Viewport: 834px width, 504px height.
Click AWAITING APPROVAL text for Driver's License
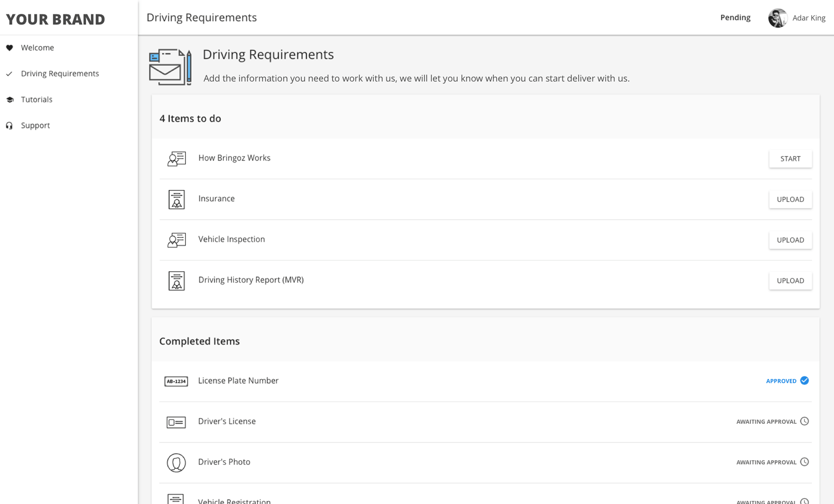coord(766,422)
